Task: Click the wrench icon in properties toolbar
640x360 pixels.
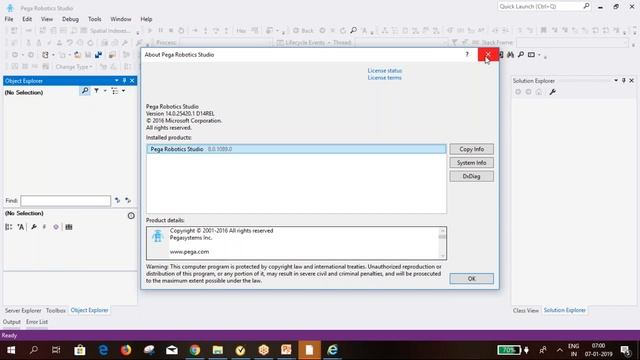Action: (34, 227)
